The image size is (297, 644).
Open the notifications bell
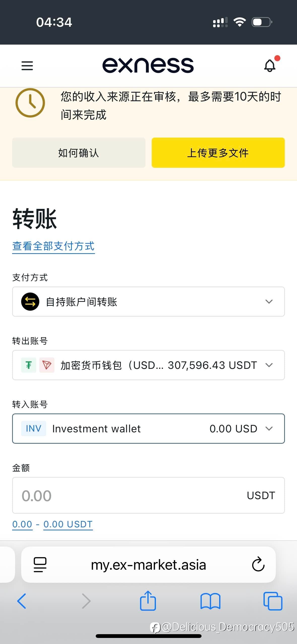pyautogui.click(x=270, y=66)
